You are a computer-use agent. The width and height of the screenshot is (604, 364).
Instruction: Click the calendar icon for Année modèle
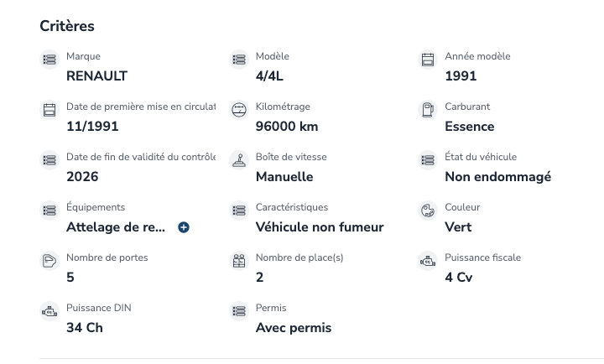(x=428, y=60)
